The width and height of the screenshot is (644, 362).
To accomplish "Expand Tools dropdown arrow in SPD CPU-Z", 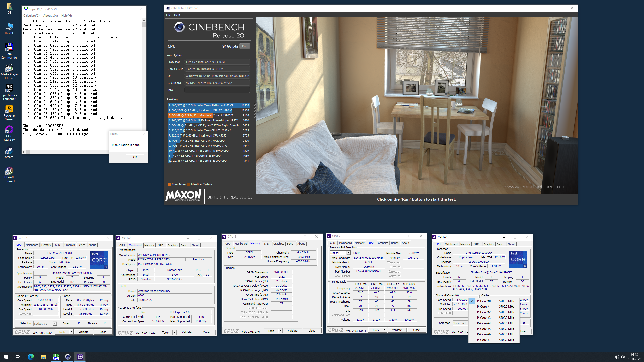I will [x=385, y=330].
